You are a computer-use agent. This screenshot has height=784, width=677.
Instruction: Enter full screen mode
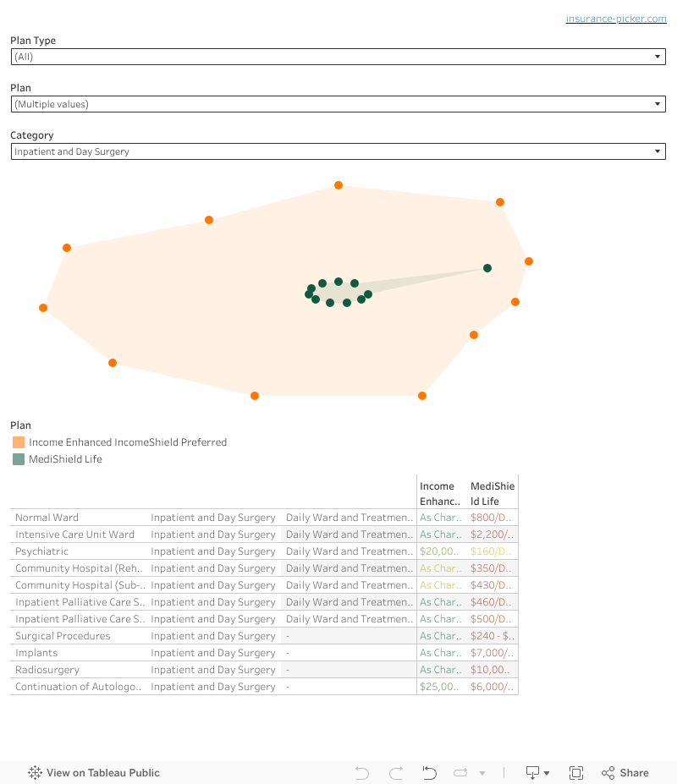[576, 772]
